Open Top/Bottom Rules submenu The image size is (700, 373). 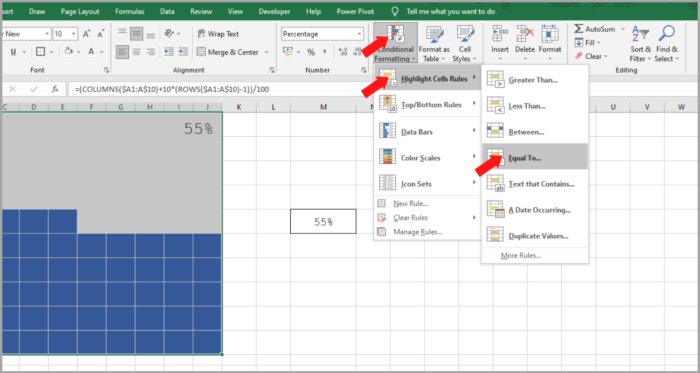click(427, 105)
